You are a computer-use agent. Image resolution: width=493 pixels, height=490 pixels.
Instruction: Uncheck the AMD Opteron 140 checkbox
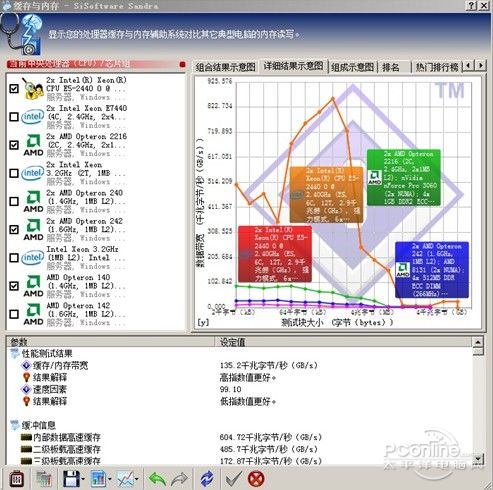pos(14,286)
